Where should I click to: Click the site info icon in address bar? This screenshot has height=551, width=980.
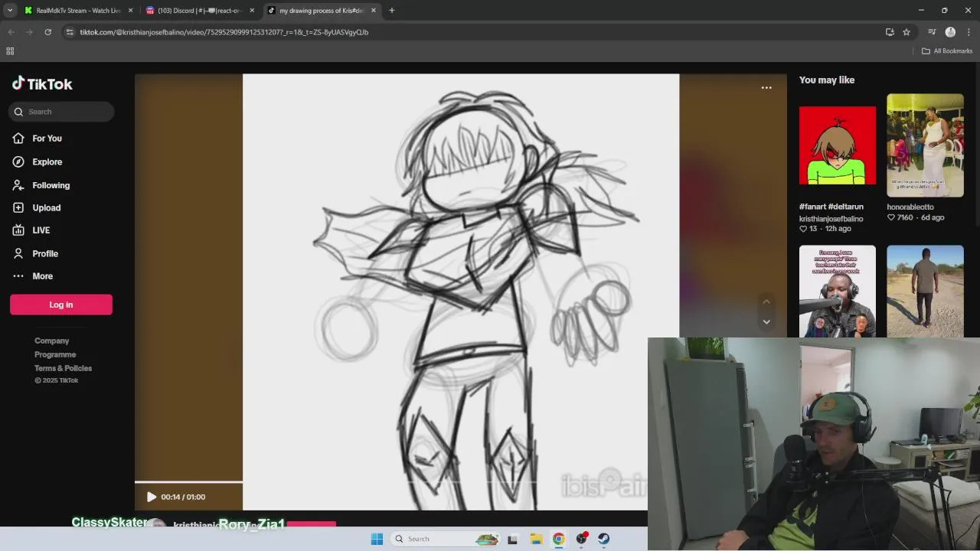click(70, 32)
